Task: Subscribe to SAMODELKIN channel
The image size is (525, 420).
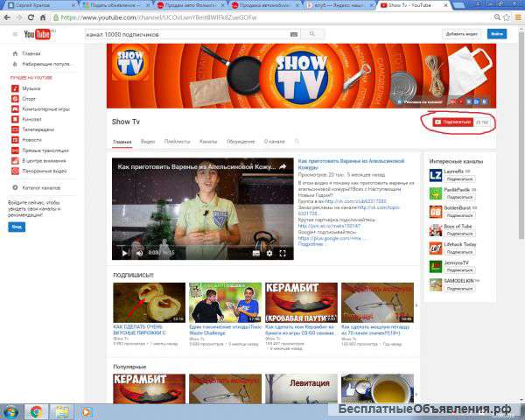Action: point(459,289)
